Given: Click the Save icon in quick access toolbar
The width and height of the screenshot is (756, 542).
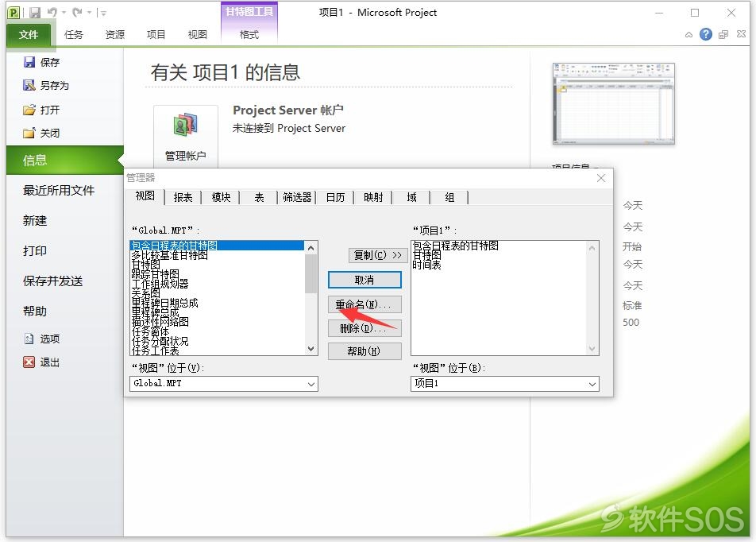Looking at the screenshot, I should (x=35, y=13).
